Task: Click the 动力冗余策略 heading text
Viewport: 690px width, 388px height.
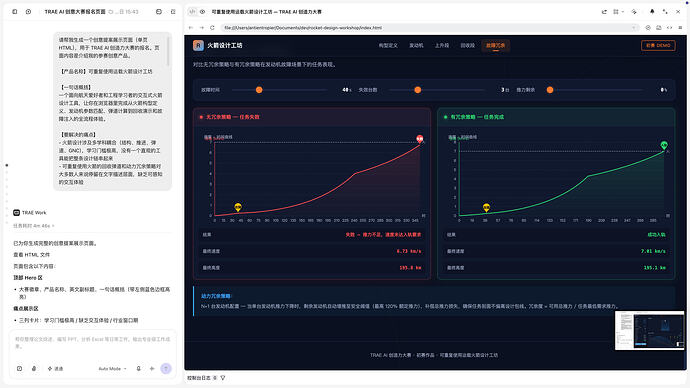Action: (x=217, y=296)
